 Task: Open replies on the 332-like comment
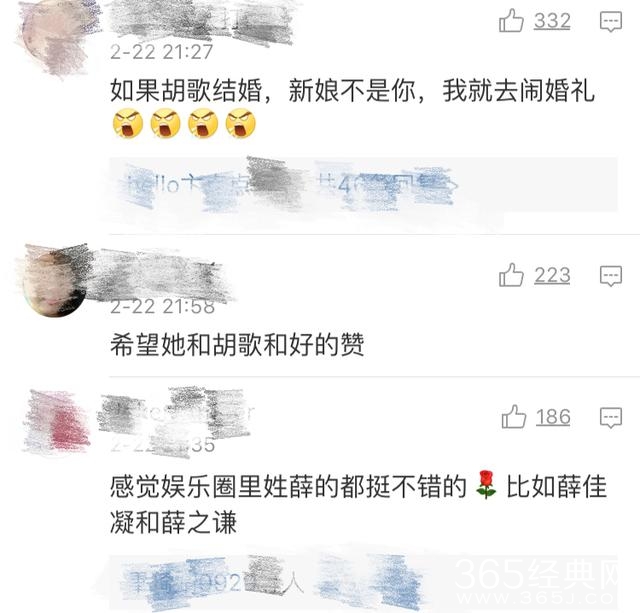(611, 21)
